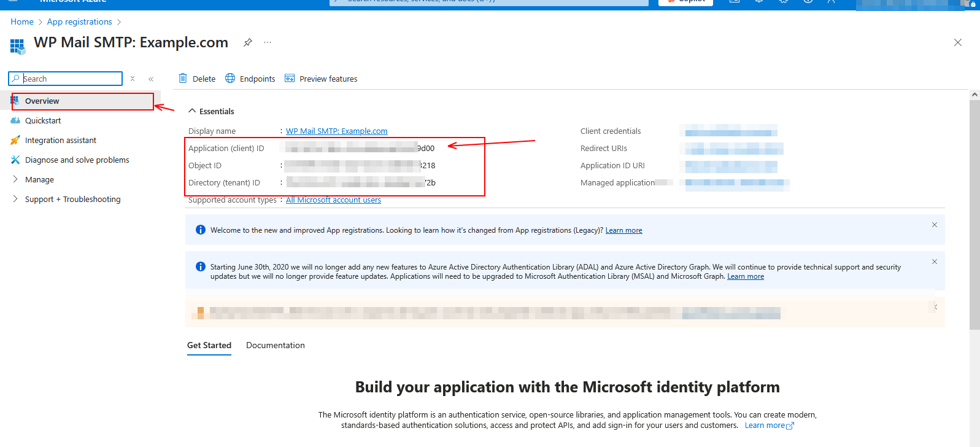Go to App registrations breadcrumb
Screen dimensions: 980x447
(80, 21)
